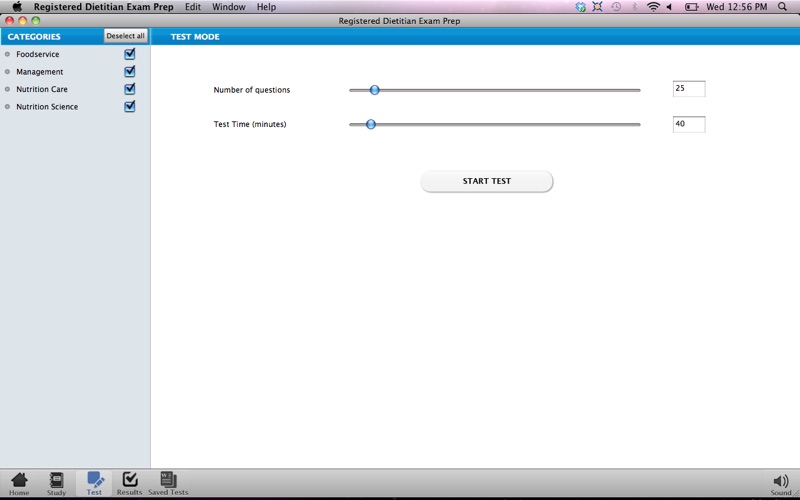
Task: Open Spotlight search magnifier in menu bar
Action: pos(783,7)
